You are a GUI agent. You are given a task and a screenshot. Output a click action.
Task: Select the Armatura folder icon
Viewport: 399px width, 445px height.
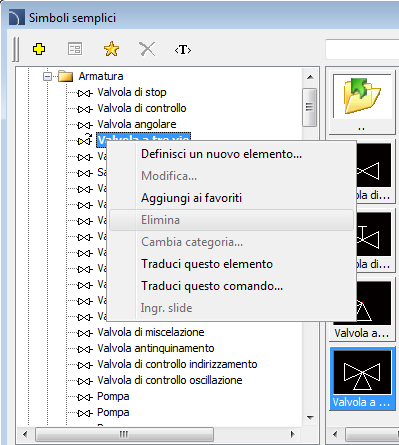(x=65, y=76)
